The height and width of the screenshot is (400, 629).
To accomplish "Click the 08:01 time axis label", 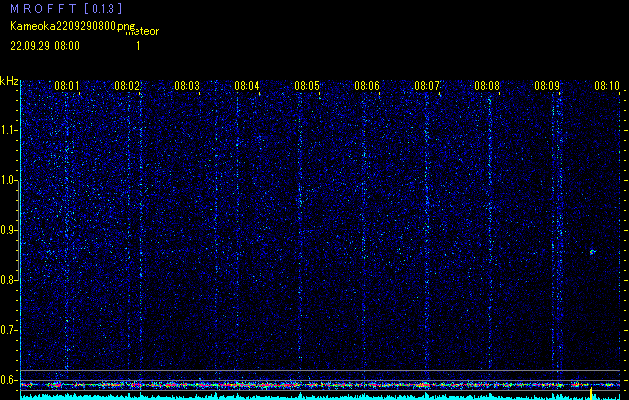I will [67, 85].
